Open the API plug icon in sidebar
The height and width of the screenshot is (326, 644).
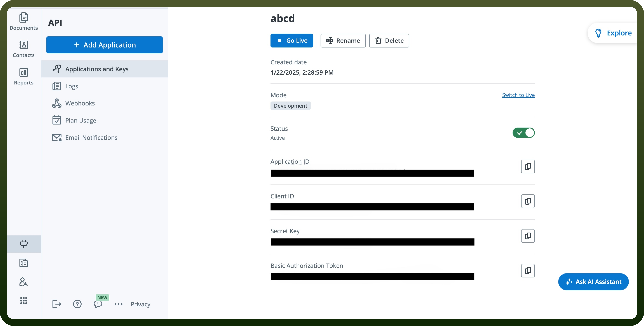point(24,244)
